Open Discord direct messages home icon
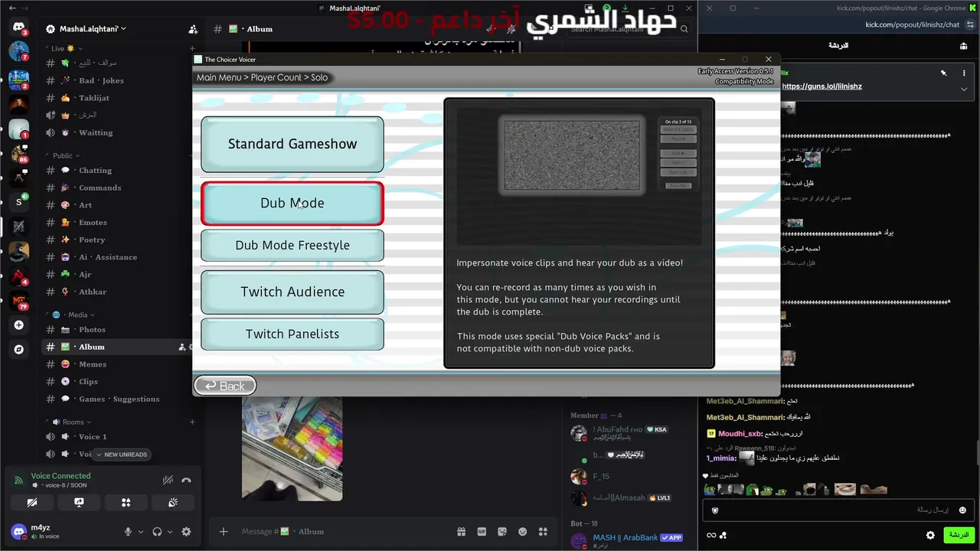 point(18,28)
